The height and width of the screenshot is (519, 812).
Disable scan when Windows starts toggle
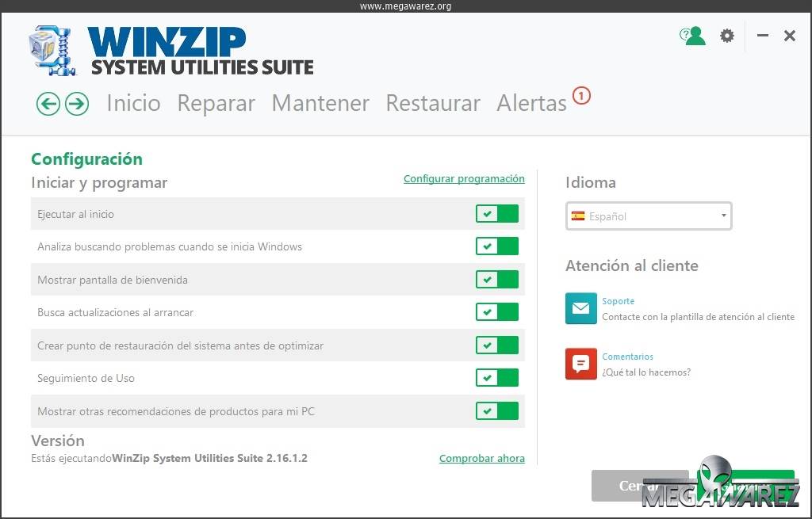coord(497,246)
